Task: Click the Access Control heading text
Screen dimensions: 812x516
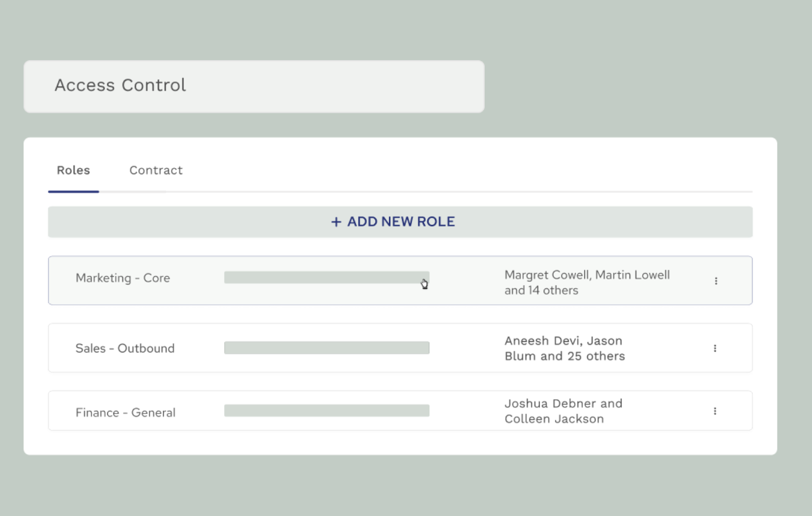Action: [120, 85]
